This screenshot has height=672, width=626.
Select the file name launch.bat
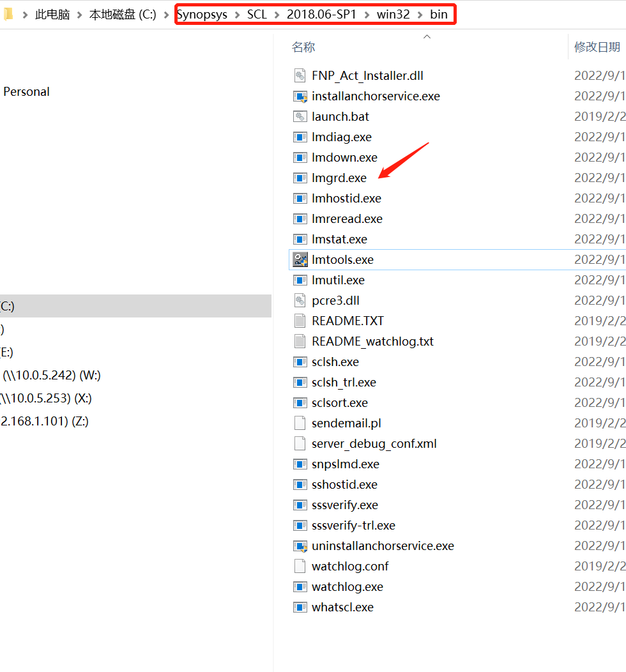click(340, 116)
